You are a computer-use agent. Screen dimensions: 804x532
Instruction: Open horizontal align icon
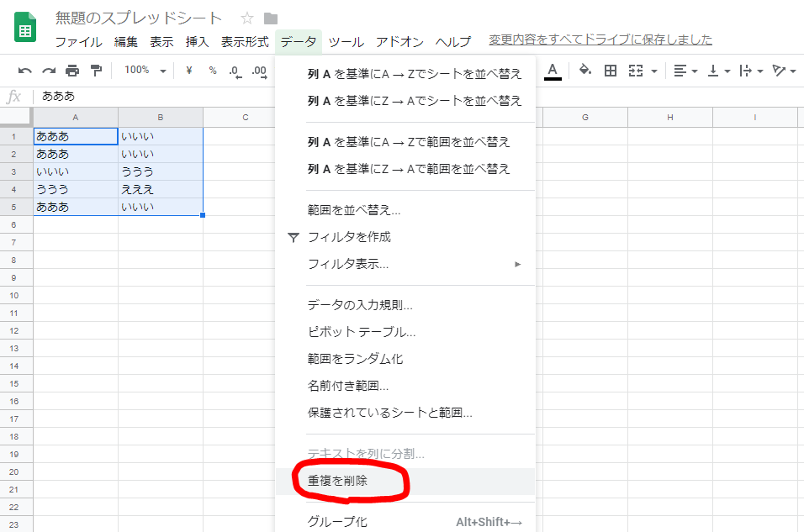(x=680, y=71)
